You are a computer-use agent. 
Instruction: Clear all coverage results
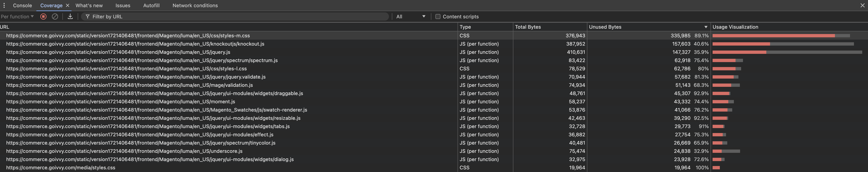(x=55, y=16)
